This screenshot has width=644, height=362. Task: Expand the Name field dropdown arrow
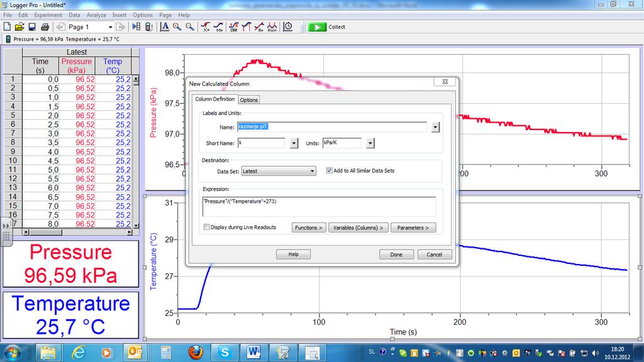[435, 127]
